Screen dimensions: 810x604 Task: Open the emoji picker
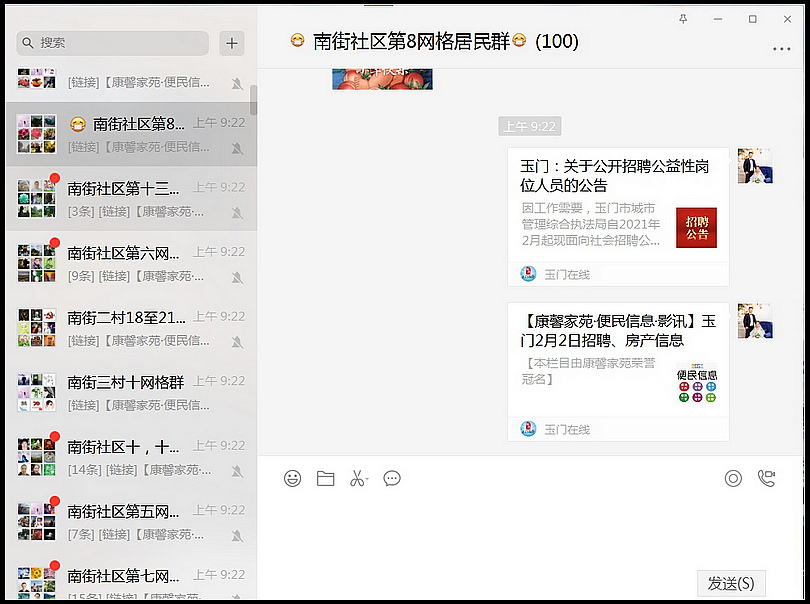tap(292, 479)
